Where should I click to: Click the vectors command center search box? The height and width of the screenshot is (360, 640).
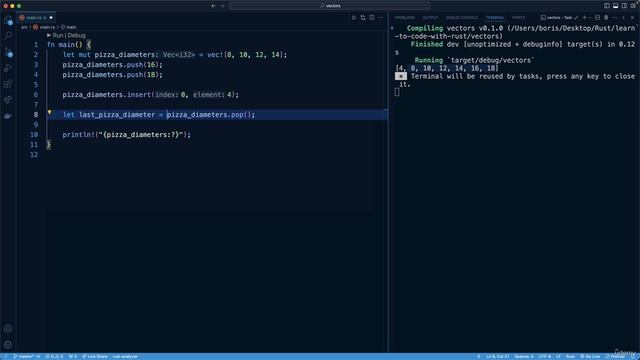pyautogui.click(x=330, y=6)
